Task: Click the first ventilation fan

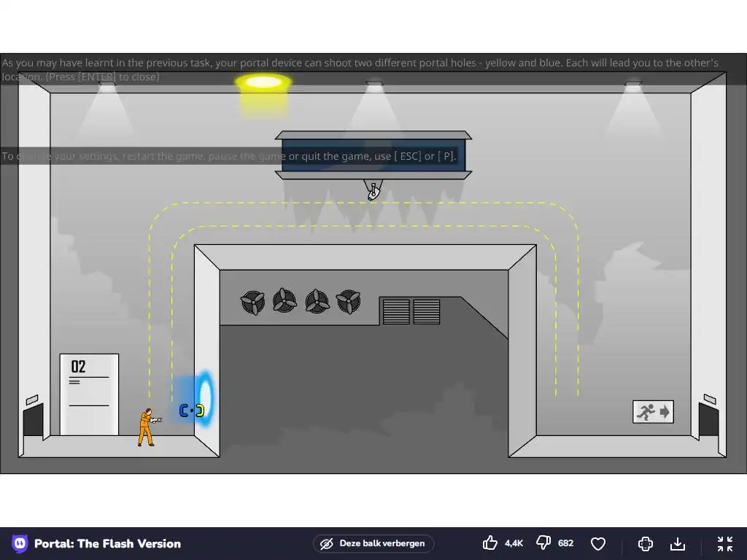Action: [x=252, y=302]
